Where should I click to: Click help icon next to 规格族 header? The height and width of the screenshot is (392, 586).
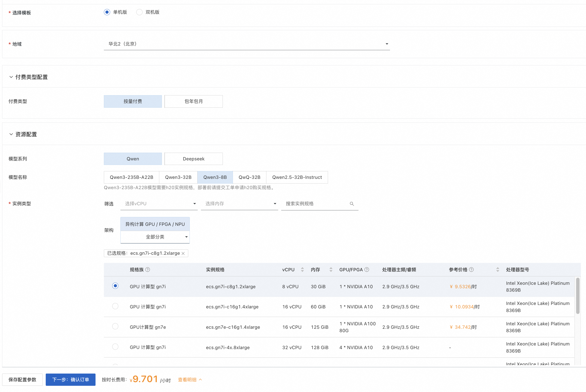pos(148,270)
